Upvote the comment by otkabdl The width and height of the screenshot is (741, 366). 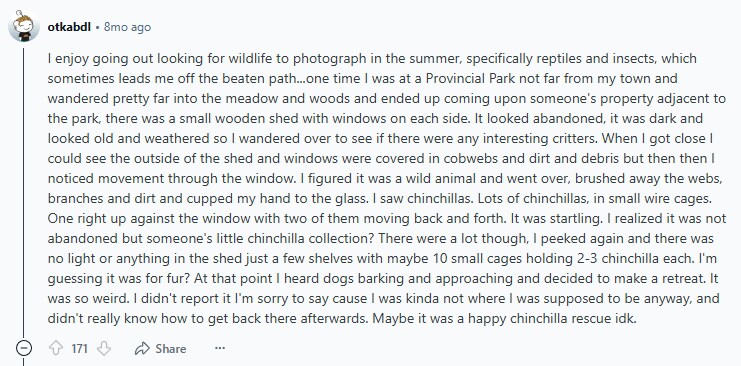[56, 349]
